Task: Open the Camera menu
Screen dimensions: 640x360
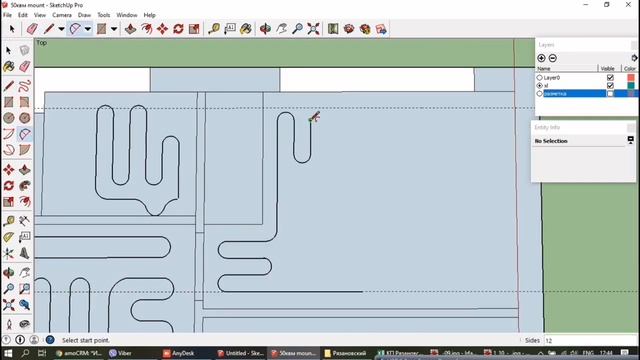Action: [62, 15]
